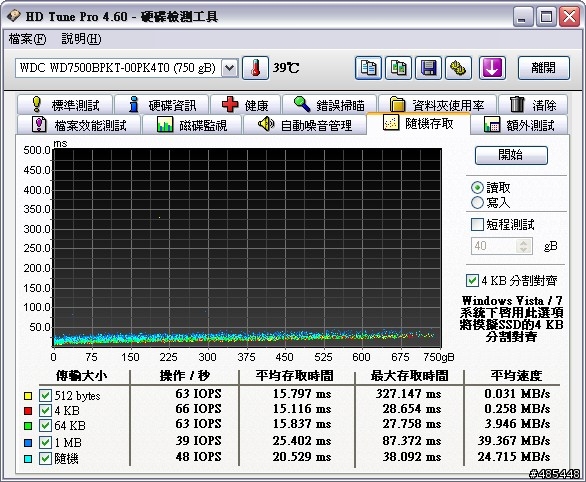Click cyan swatch for 隨機
Screen dimensions: 586x482
click(28, 458)
